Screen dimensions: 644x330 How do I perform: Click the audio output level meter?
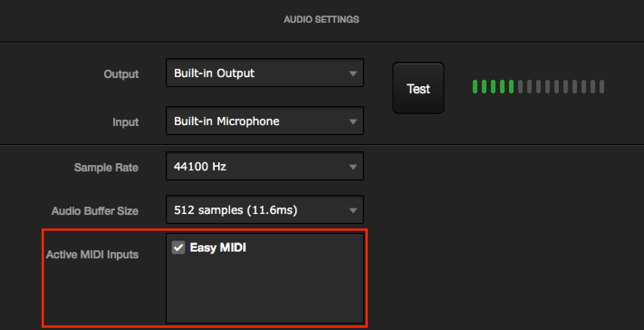538,87
